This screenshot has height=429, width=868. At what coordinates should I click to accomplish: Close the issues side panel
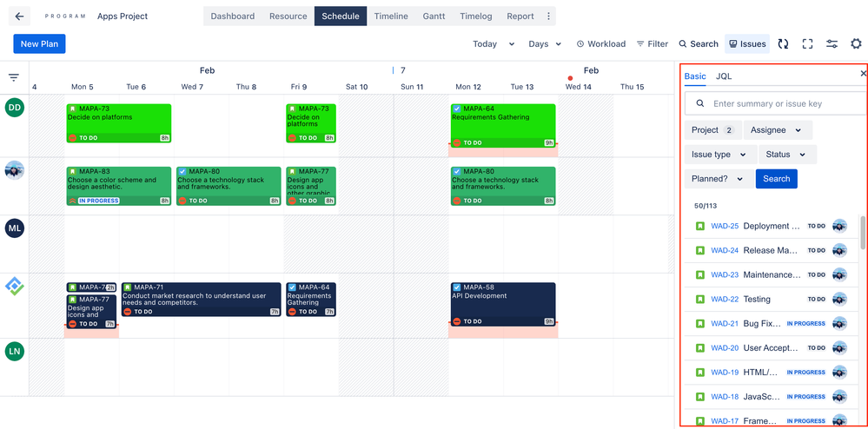(863, 74)
